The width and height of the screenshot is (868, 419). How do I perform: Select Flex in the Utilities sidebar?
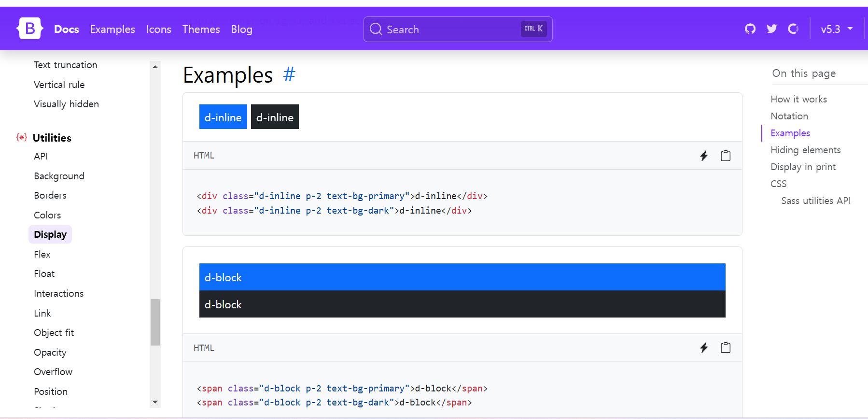42,254
